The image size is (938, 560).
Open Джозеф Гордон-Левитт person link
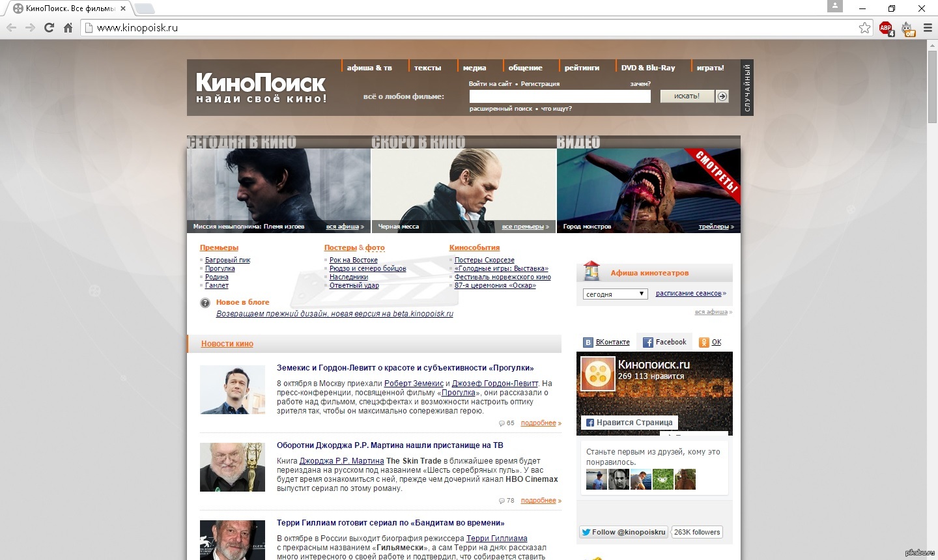pos(495,384)
